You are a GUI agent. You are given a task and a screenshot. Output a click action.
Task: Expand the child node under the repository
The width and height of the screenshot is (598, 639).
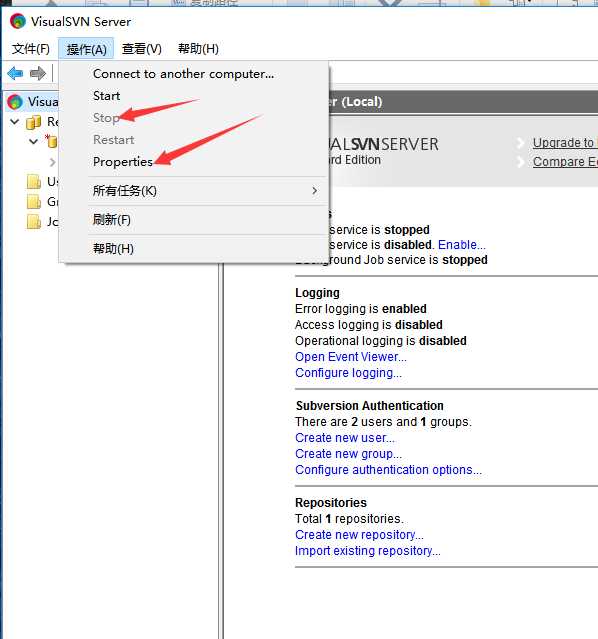coord(52,162)
